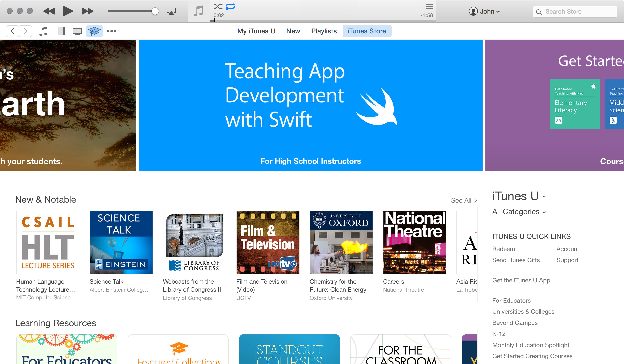Open the Redeem quick link

coord(503,249)
